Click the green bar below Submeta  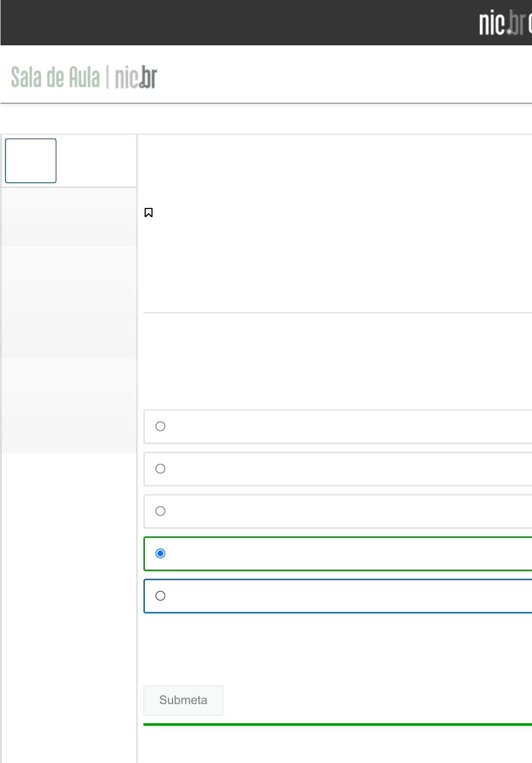(x=337, y=724)
